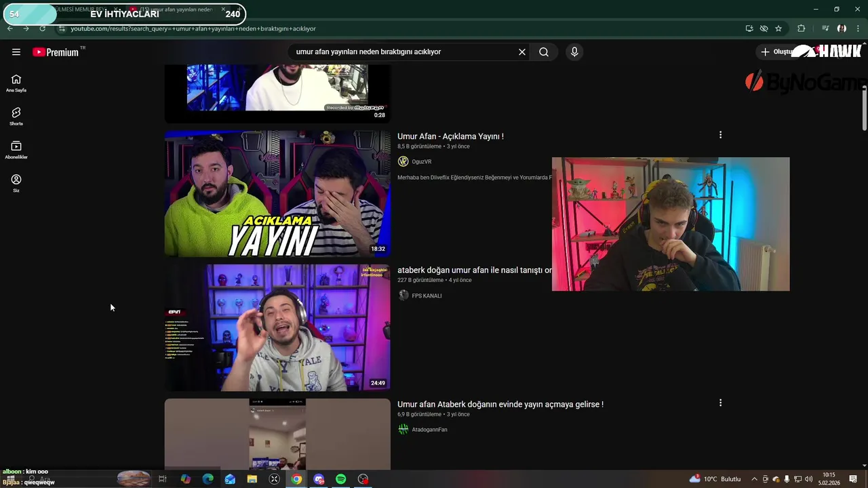Image resolution: width=868 pixels, height=488 pixels.
Task: Open Google Chrome from taskbar
Action: (x=296, y=479)
